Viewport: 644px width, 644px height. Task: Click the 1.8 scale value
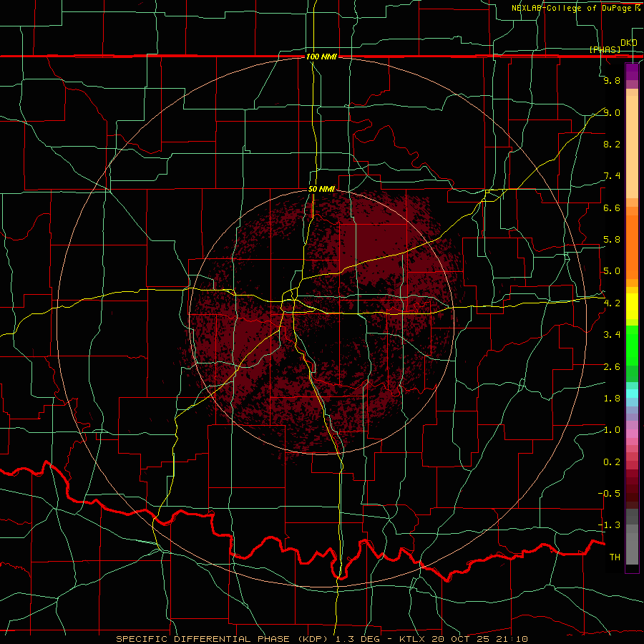tap(612, 399)
